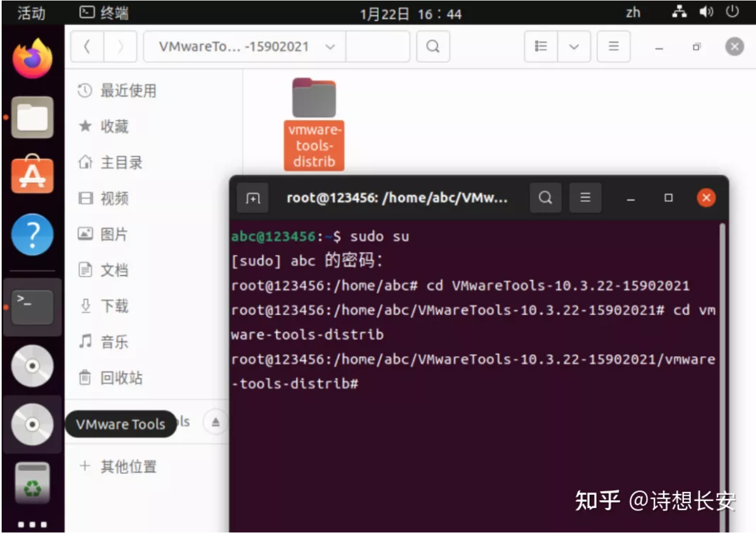Go back in the file manager

click(87, 47)
